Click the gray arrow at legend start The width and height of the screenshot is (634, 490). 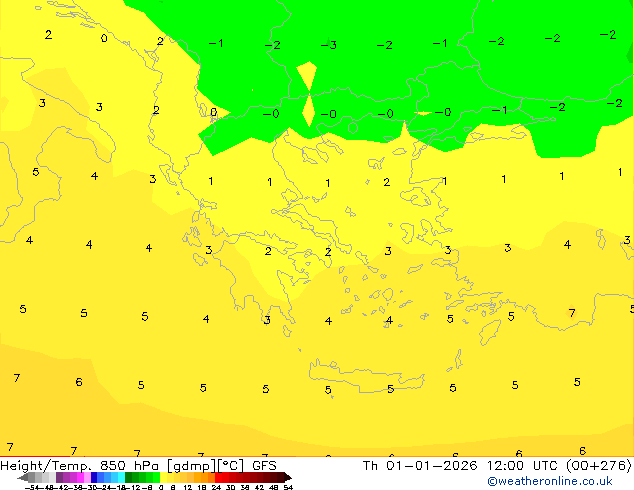(23, 477)
